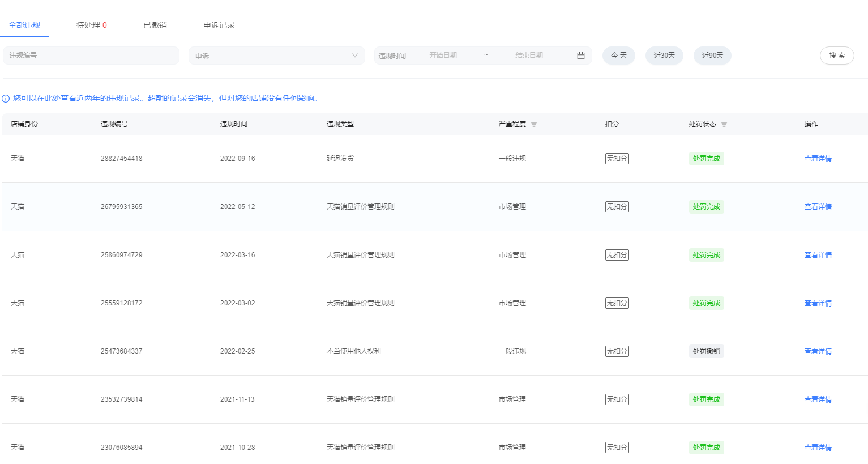Click 无扣分 tag in row 25473684337
The width and height of the screenshot is (868, 464).
(617, 351)
